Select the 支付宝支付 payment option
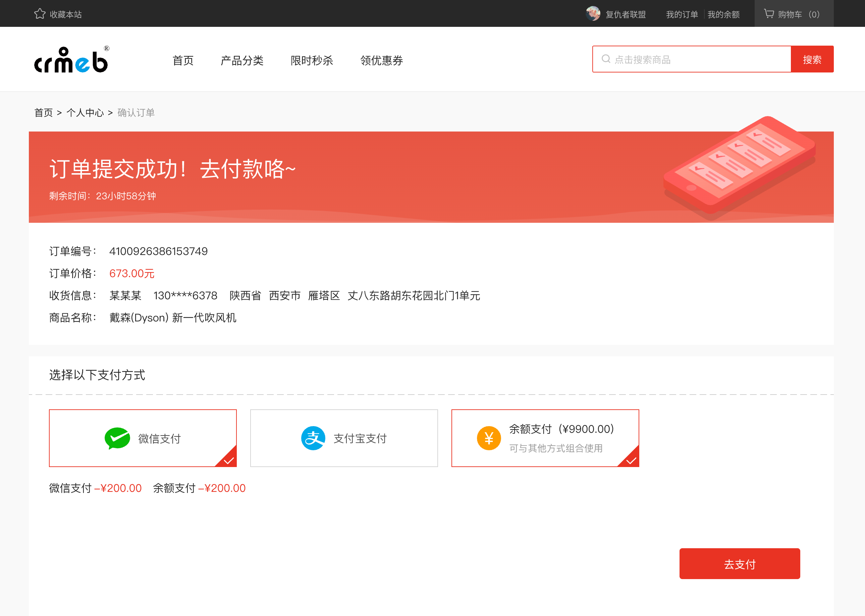This screenshot has width=865, height=616. pos(344,438)
